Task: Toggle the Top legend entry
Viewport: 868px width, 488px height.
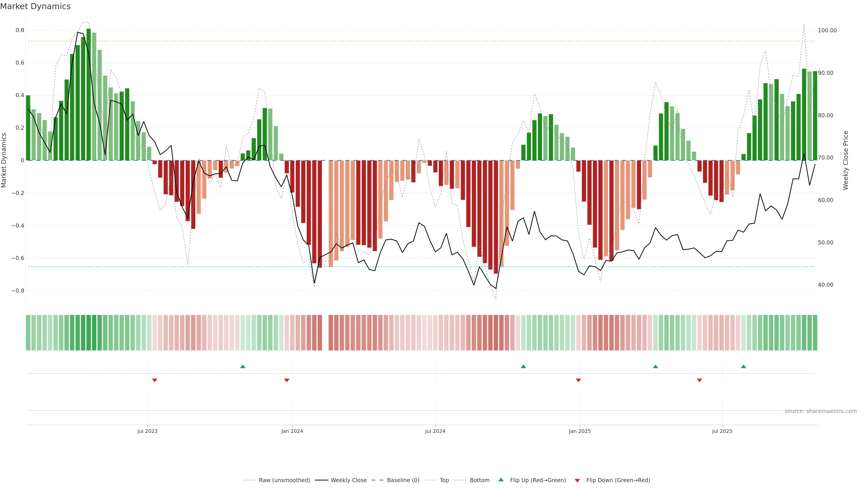Action: pyautogui.click(x=444, y=480)
